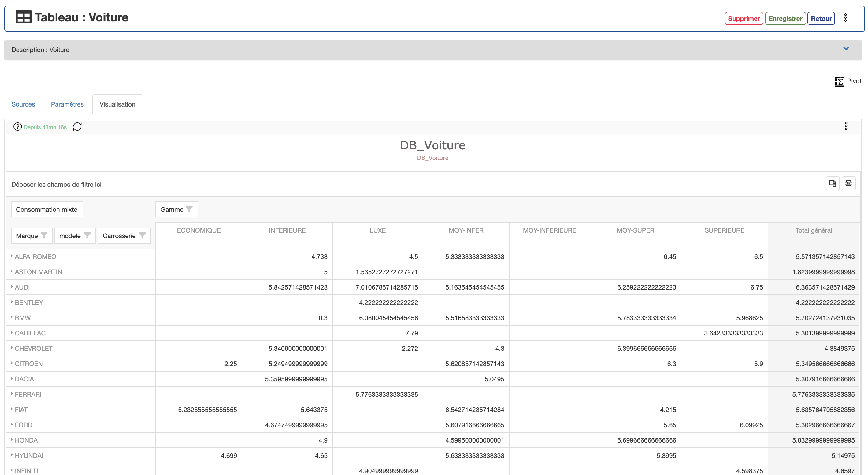Open the modele filter funnel
Screen dimensions: 868x475
[87, 235]
